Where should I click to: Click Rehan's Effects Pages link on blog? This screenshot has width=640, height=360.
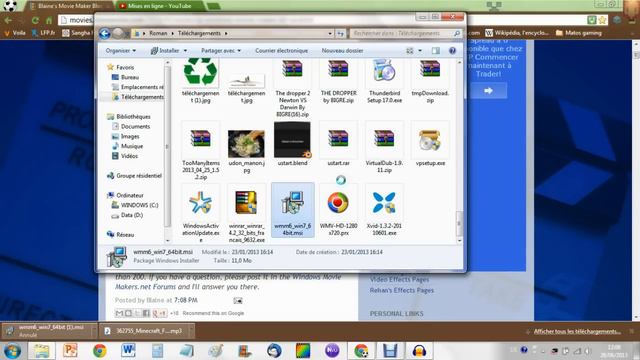tap(402, 290)
